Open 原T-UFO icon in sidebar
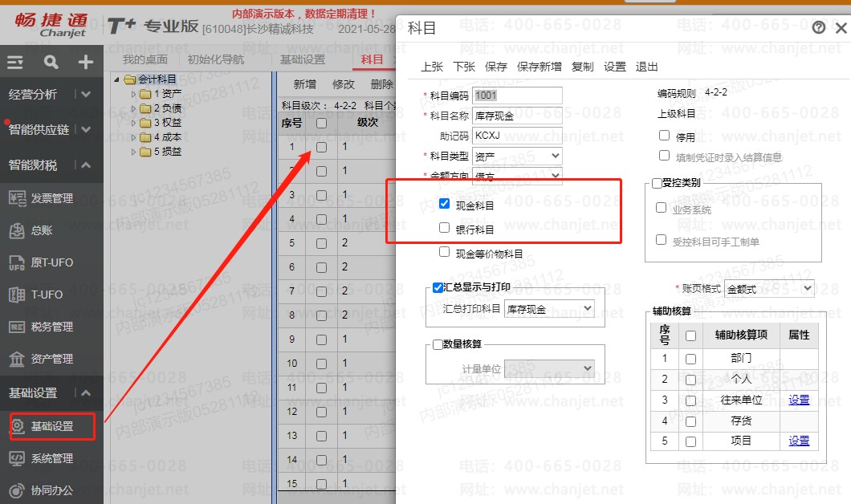This screenshot has width=851, height=504. click(x=17, y=262)
